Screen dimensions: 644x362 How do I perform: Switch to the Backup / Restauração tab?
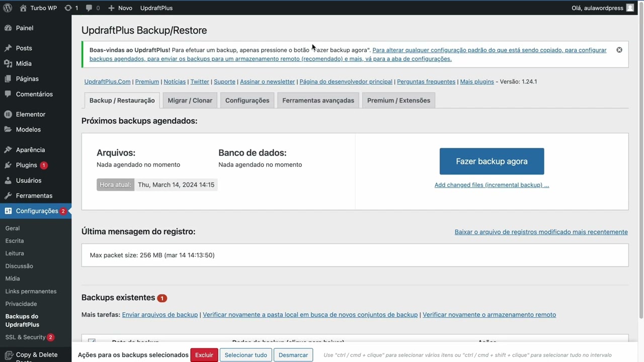pos(122,101)
